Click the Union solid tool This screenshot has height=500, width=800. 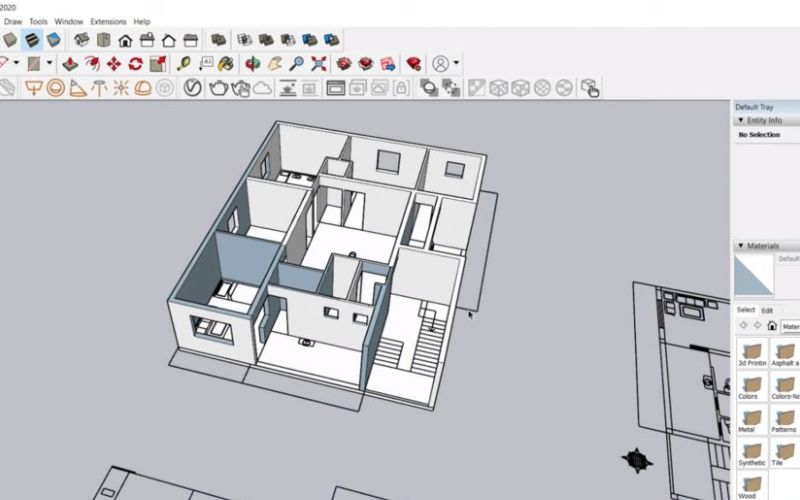pyautogui.click(x=266, y=40)
